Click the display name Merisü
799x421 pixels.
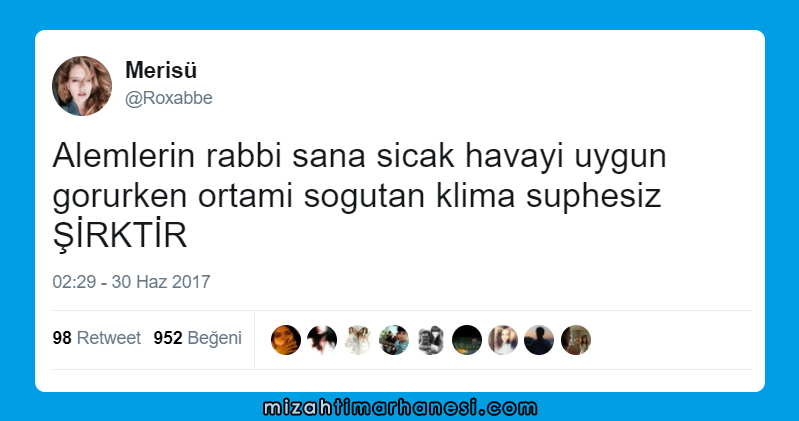tap(161, 70)
